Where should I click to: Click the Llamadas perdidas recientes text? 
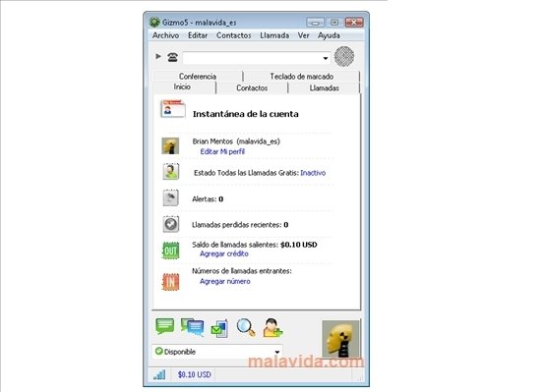(240, 225)
